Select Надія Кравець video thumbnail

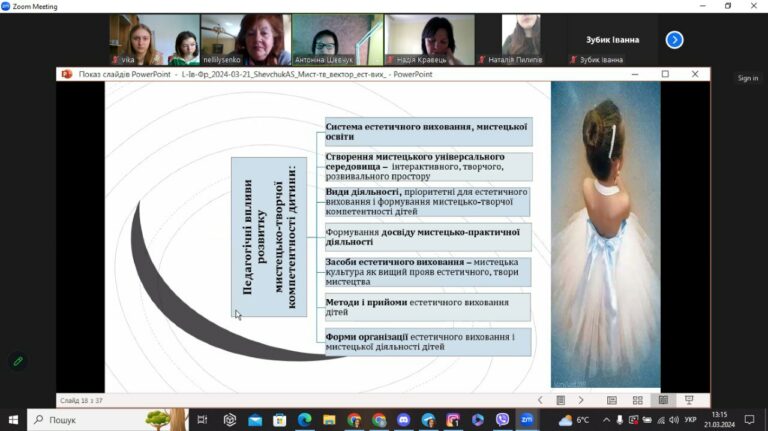pos(430,40)
